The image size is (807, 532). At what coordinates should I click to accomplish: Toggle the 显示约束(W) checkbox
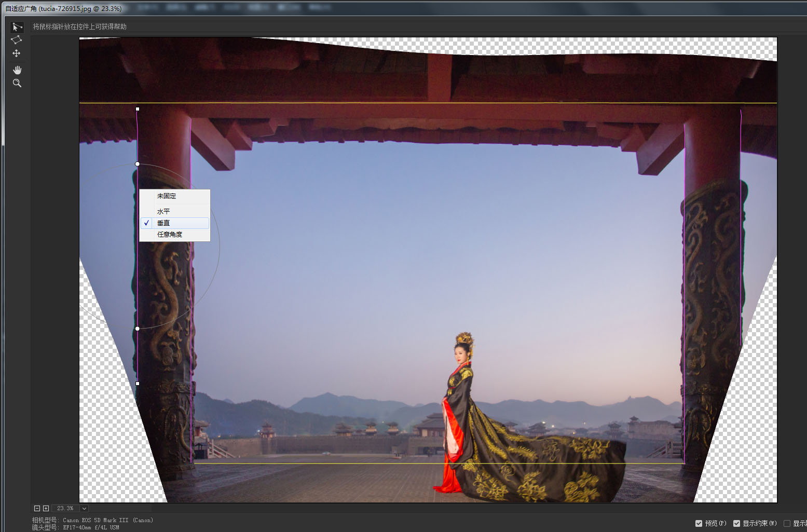point(736,523)
